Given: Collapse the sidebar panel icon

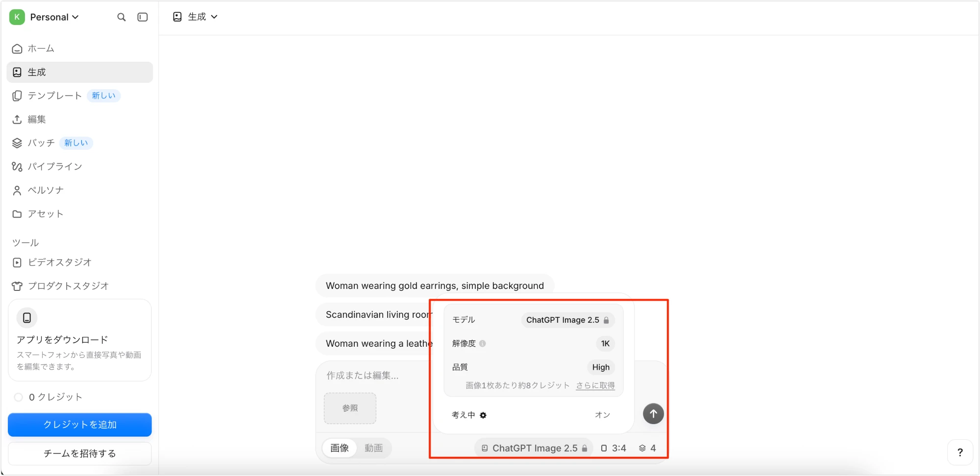Looking at the screenshot, I should [143, 17].
